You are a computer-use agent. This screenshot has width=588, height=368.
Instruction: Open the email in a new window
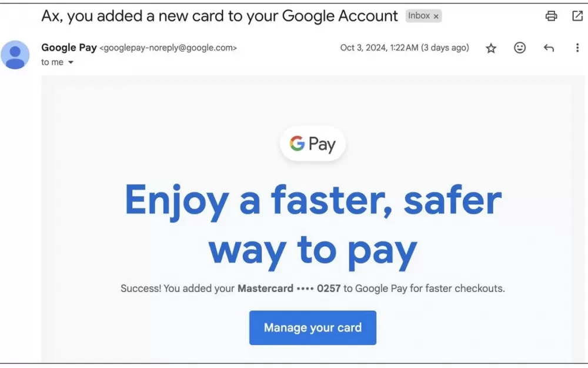pos(577,16)
